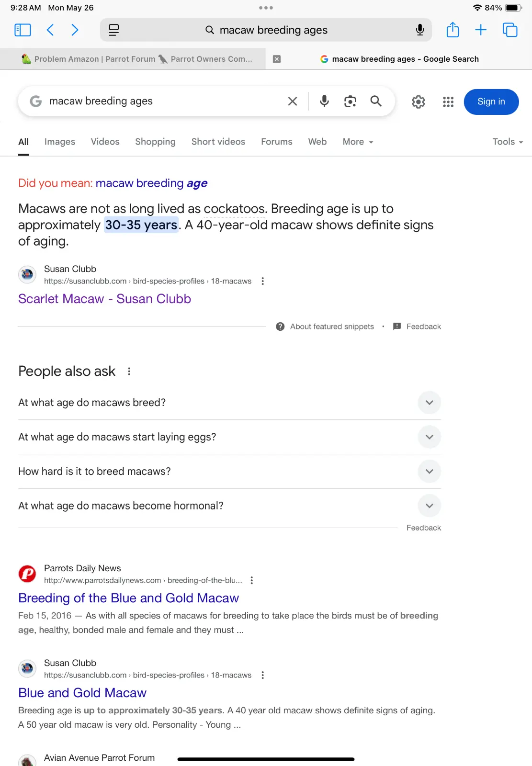
Task: Open Safari sidebar panel
Action: click(23, 30)
